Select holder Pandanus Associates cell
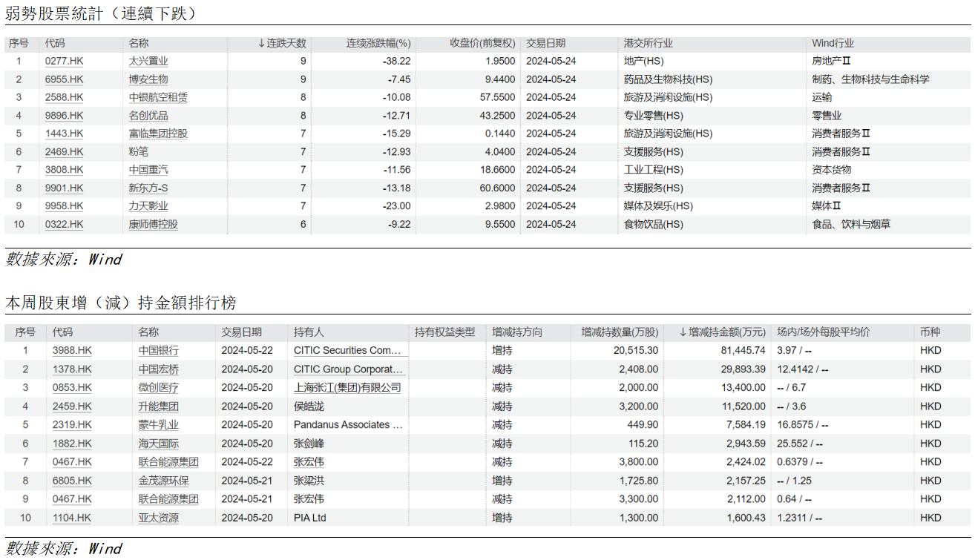This screenshot has height=560, width=975. (x=348, y=425)
